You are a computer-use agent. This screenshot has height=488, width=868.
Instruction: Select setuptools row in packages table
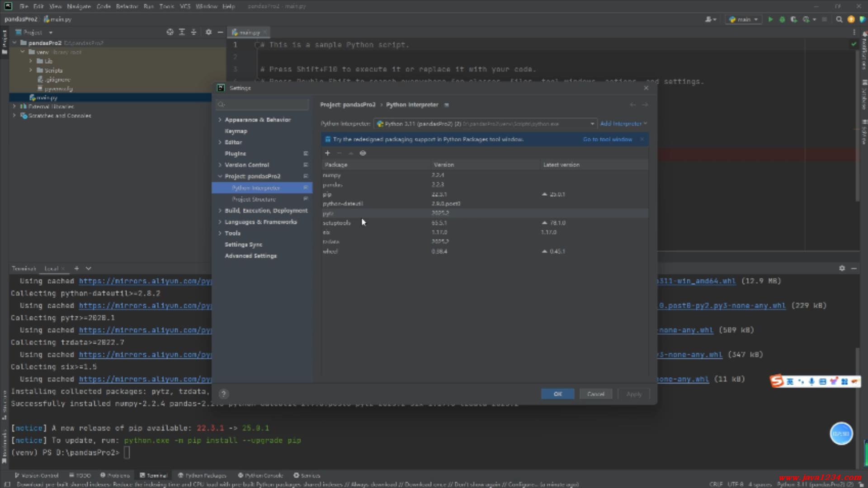click(x=485, y=223)
